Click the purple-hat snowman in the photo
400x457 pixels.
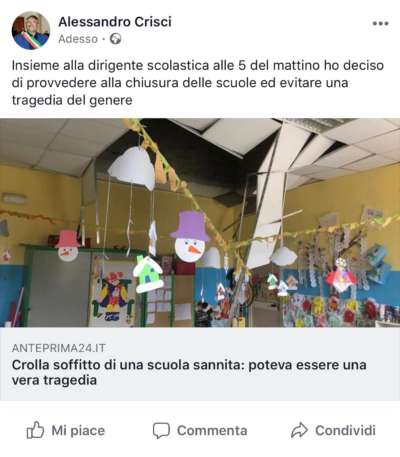pos(190,236)
